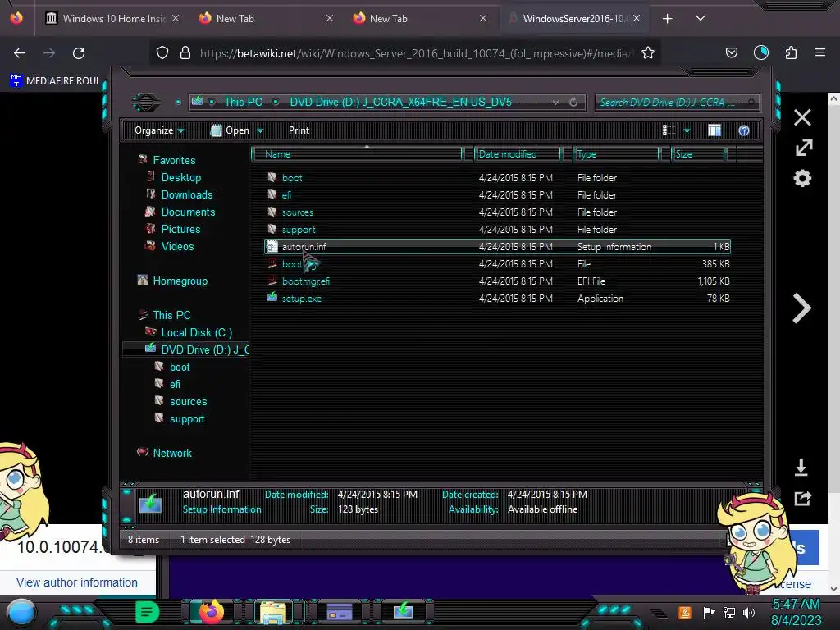This screenshot has height=630, width=840.
Task: Click Print in the screenshot toolbar
Action: pos(299,130)
